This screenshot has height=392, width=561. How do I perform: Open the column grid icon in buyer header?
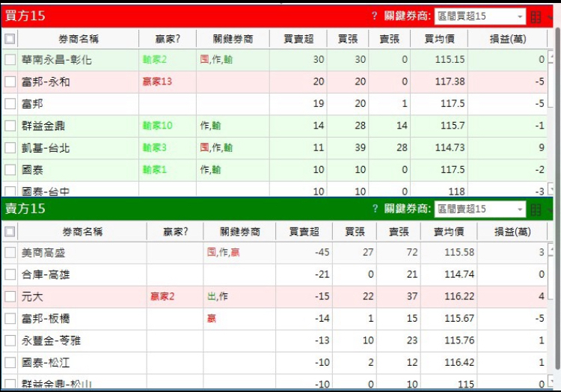coord(536,16)
